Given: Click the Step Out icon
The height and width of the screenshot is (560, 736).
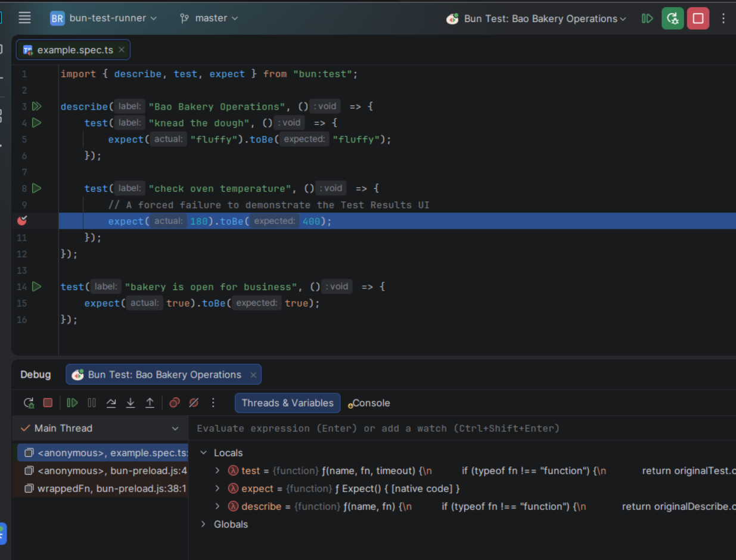Looking at the screenshot, I should [150, 403].
